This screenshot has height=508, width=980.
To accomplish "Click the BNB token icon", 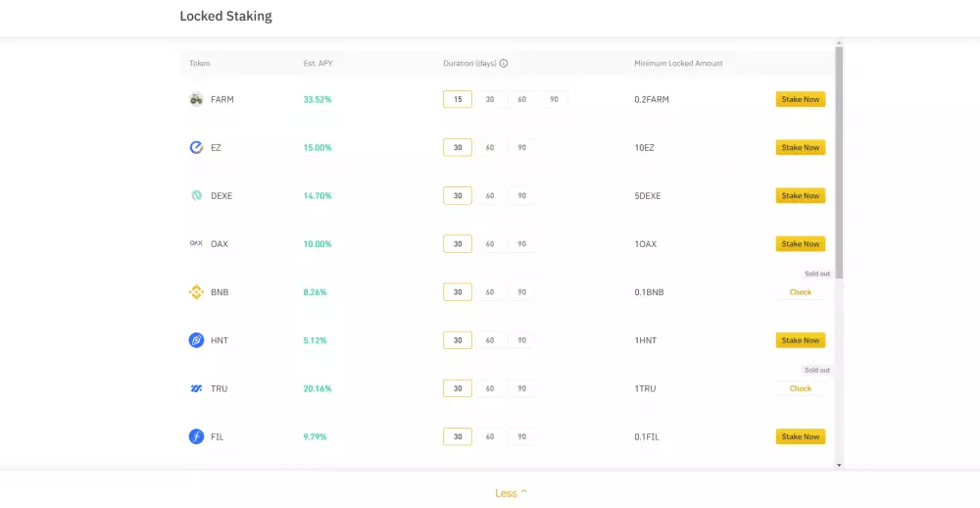I will pos(196,292).
